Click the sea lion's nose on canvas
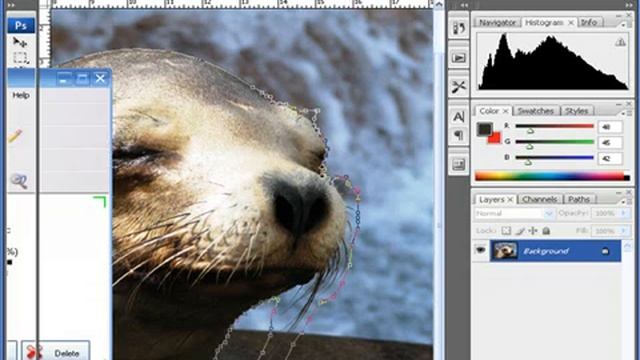Image resolution: width=640 pixels, height=360 pixels. [x=300, y=206]
